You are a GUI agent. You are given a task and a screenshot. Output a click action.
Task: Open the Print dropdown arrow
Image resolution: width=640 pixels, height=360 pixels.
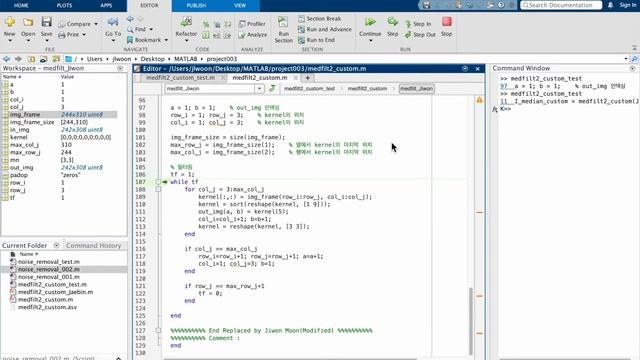[x=84, y=35]
